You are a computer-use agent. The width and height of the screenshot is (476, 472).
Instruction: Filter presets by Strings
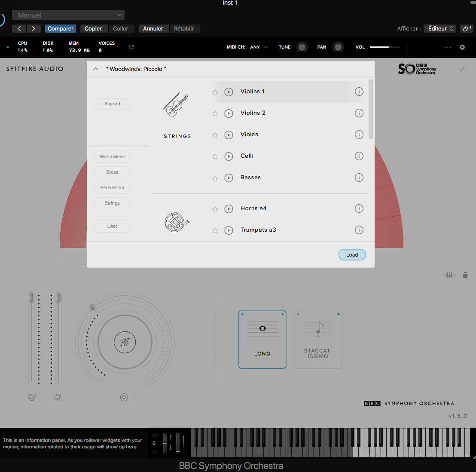(112, 203)
